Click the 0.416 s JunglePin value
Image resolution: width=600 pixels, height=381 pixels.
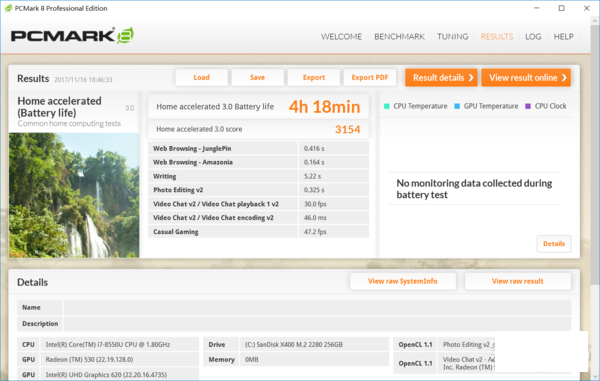[314, 148]
